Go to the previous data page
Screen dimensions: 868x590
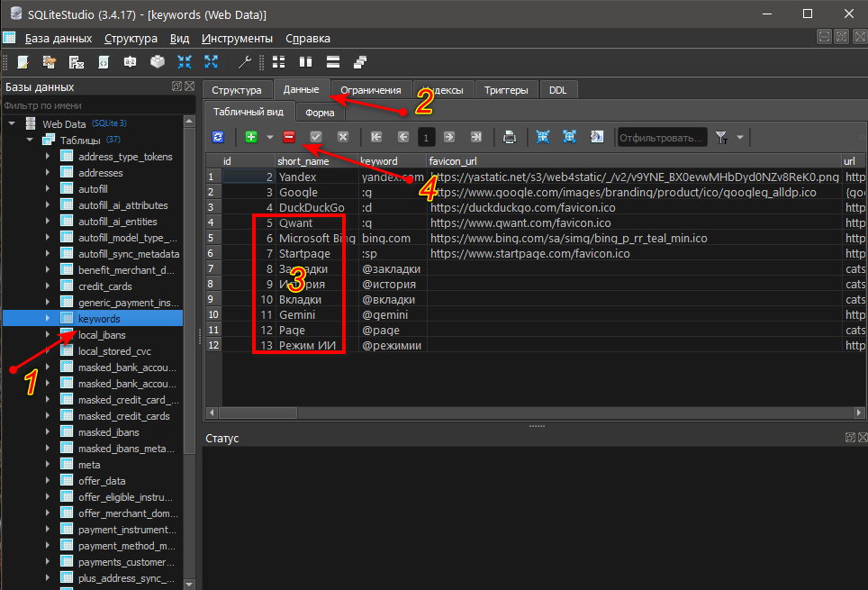click(x=403, y=137)
